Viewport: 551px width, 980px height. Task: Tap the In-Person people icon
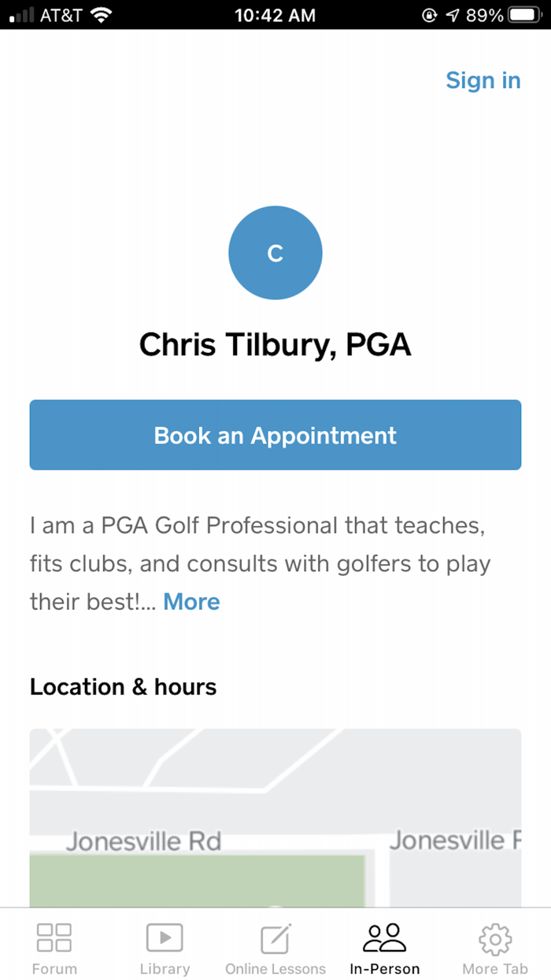click(x=384, y=937)
